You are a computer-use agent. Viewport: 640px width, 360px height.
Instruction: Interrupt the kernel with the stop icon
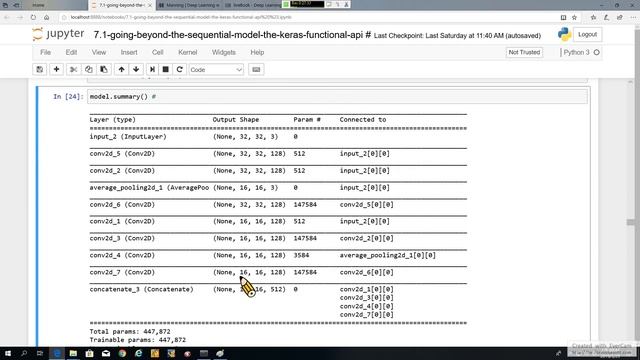click(x=166, y=69)
